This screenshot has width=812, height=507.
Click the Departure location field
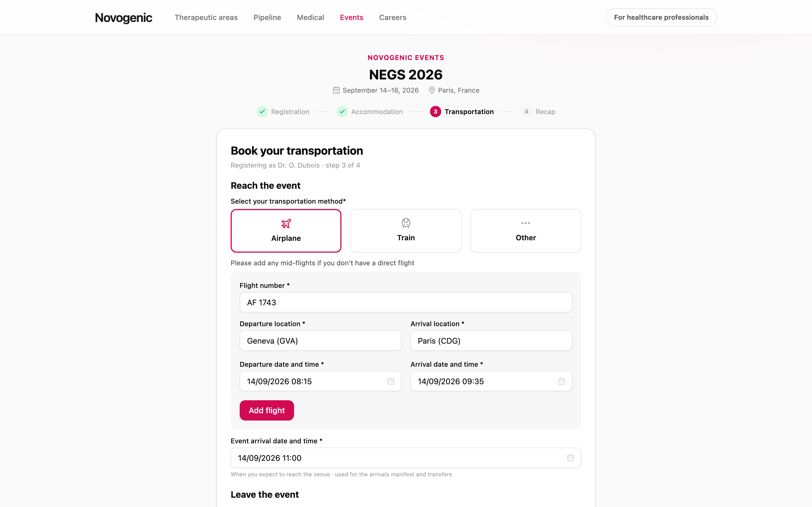(320, 341)
